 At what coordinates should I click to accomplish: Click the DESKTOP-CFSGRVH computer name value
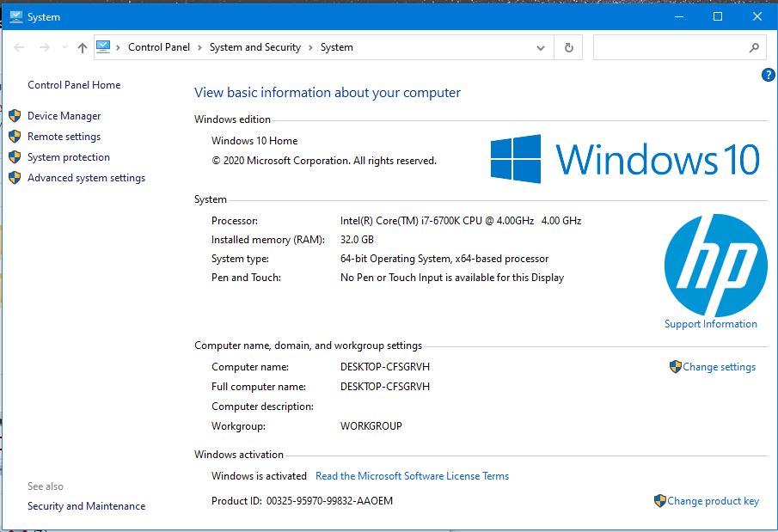pos(385,367)
